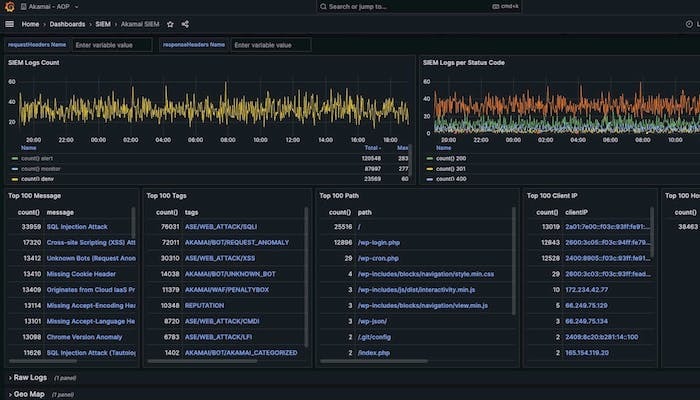Image resolution: width=700 pixels, height=400 pixels.
Task: Open the ASE/WEB_ATTACK/LFI tag
Action: 219,337
